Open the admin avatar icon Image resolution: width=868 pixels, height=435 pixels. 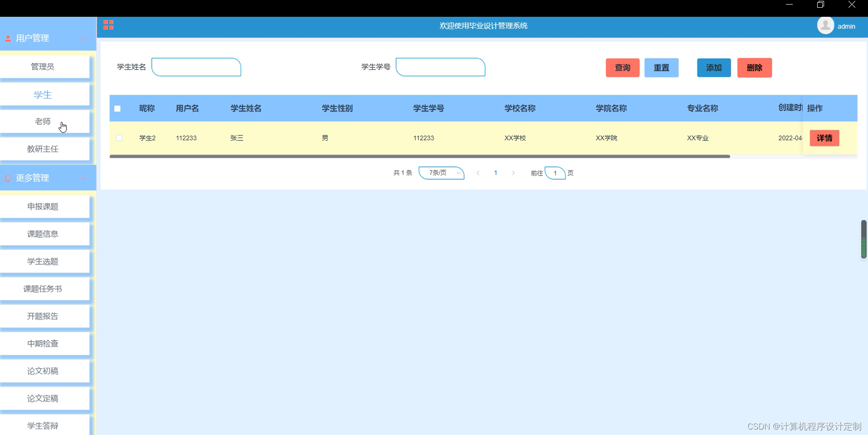[825, 25]
